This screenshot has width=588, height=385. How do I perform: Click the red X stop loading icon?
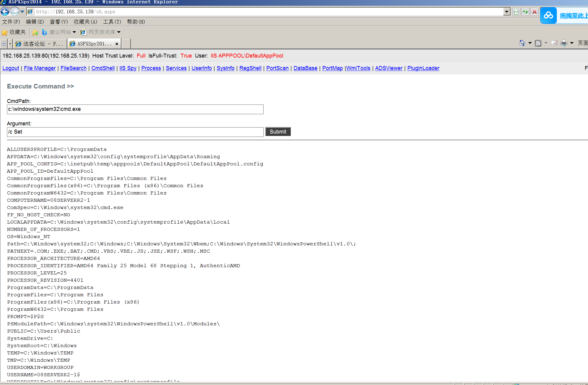pos(534,12)
